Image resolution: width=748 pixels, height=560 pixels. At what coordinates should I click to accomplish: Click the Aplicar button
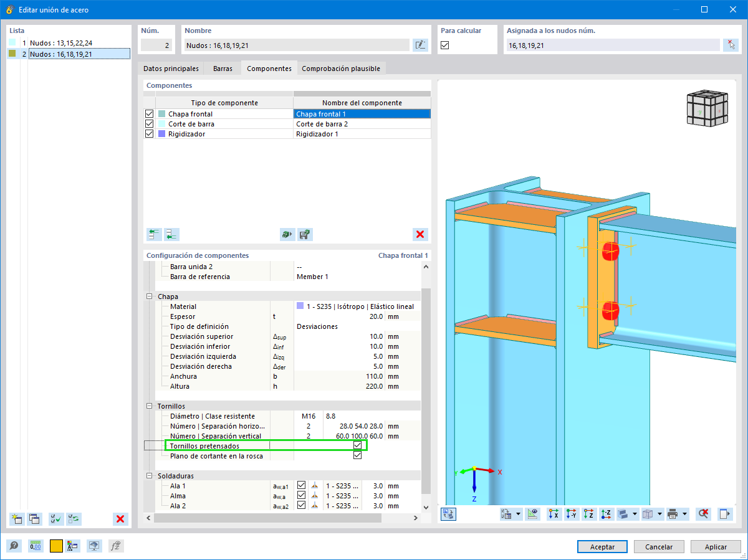pos(716,546)
